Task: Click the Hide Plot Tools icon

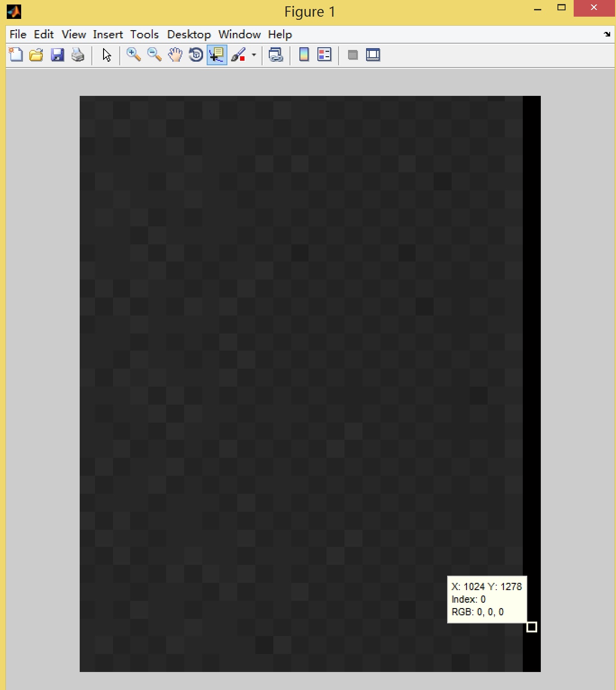Action: (x=353, y=55)
